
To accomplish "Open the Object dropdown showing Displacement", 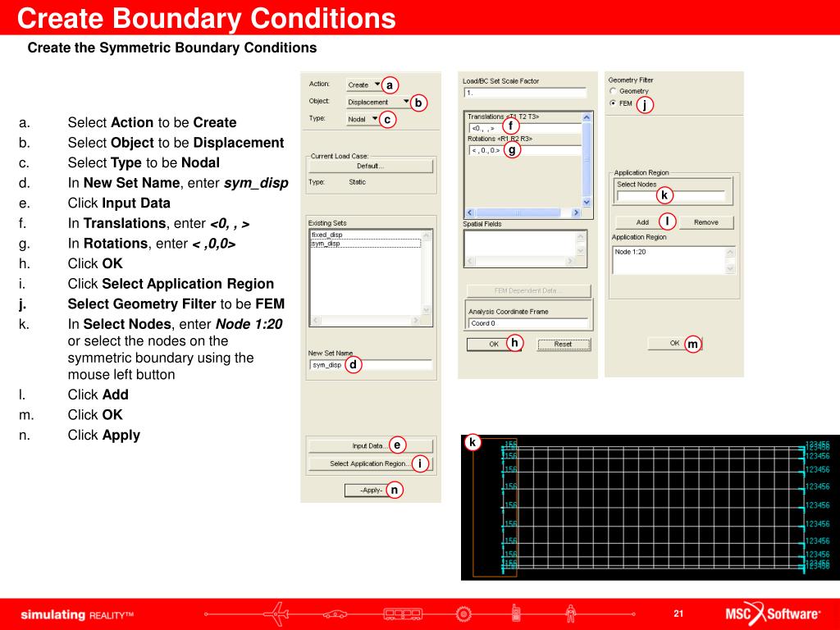I will pyautogui.click(x=378, y=102).
